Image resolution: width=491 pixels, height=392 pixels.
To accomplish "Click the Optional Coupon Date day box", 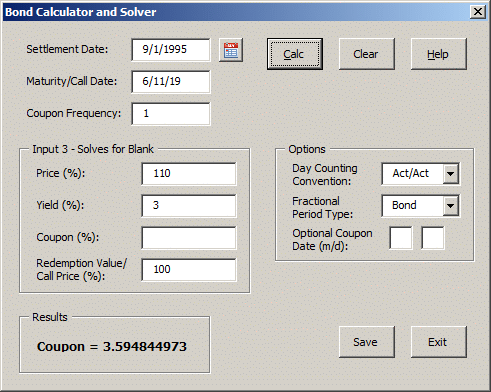I will [433, 238].
